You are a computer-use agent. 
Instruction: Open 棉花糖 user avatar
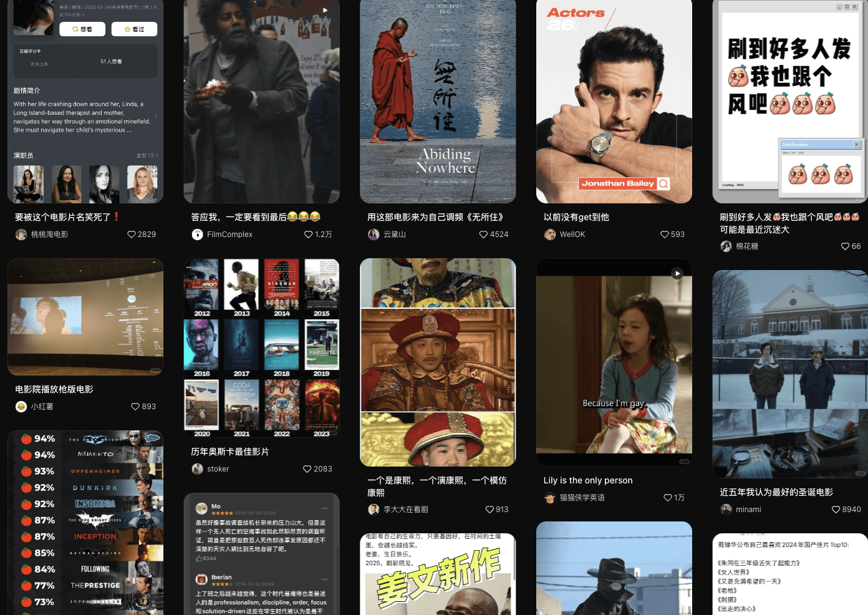pyautogui.click(x=726, y=246)
